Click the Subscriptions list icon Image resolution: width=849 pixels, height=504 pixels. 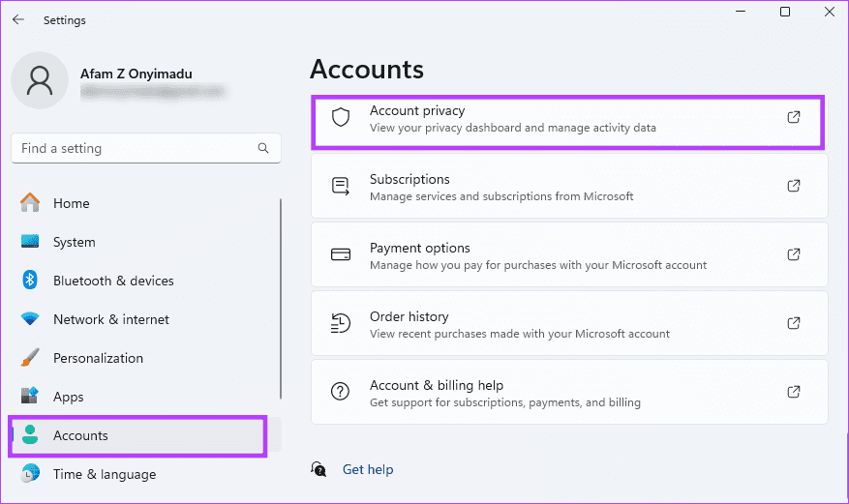coord(341,187)
